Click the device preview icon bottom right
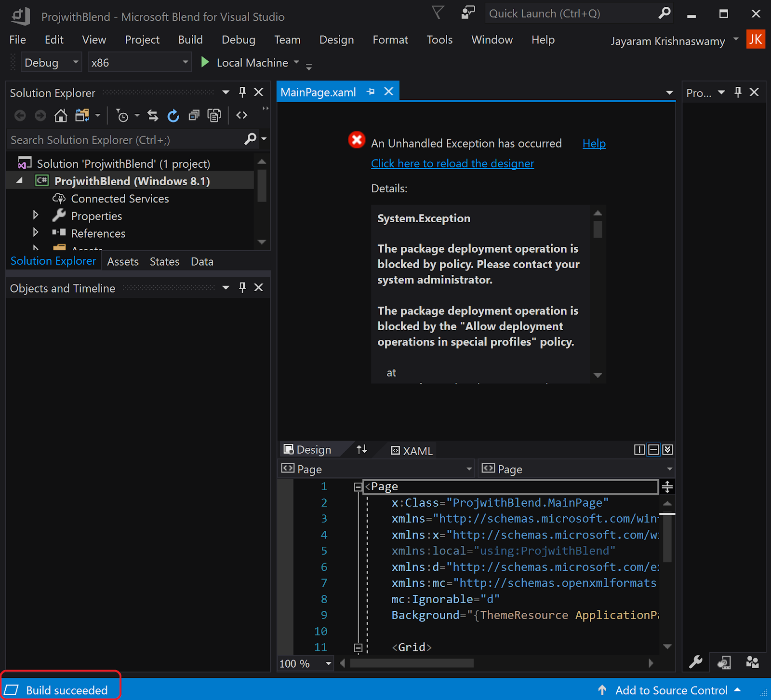 [x=723, y=662]
